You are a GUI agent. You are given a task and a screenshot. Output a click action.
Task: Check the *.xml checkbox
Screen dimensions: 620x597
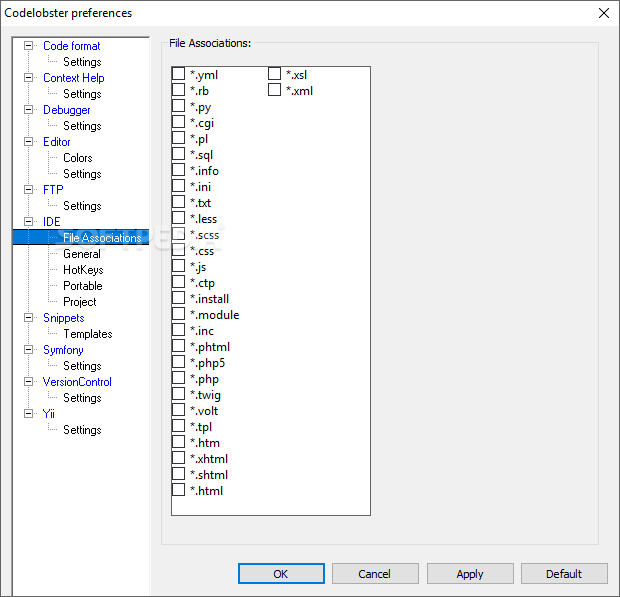274,90
